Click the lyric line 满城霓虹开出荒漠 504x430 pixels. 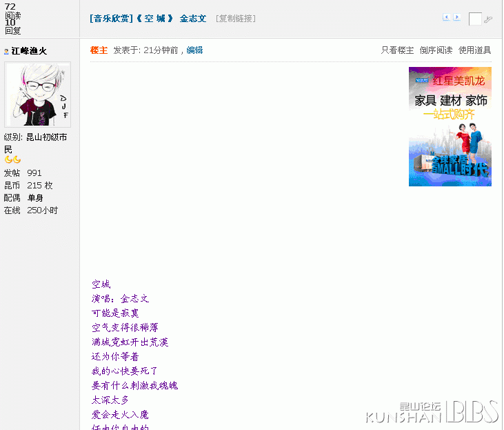[x=130, y=342]
